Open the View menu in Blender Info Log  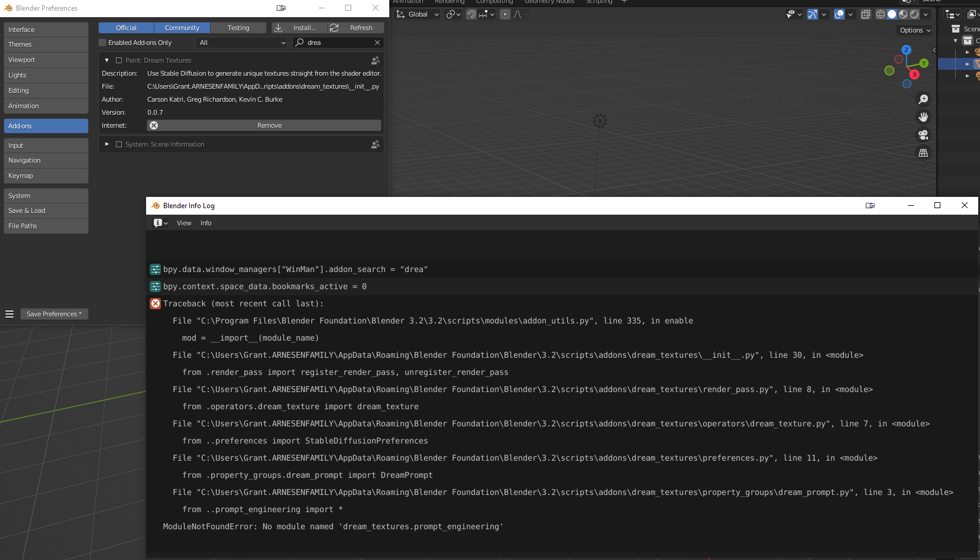click(183, 223)
